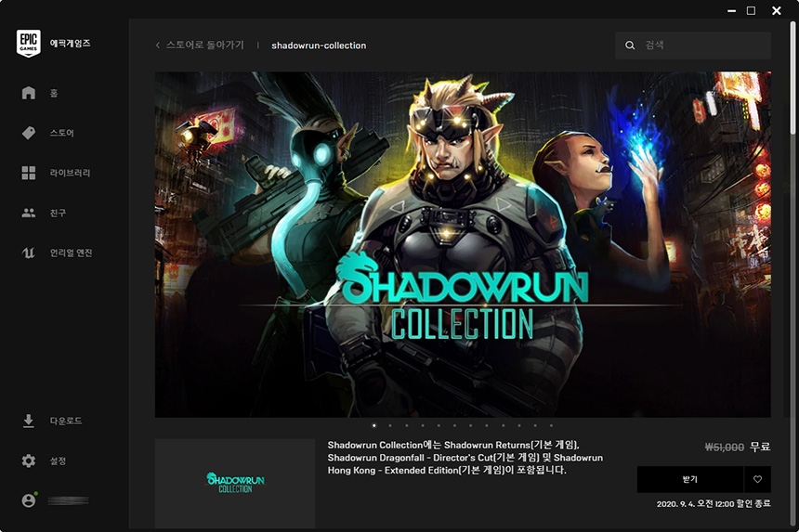Go to 라이브러리 menu label
Image resolution: width=799 pixels, height=532 pixels.
(70, 173)
